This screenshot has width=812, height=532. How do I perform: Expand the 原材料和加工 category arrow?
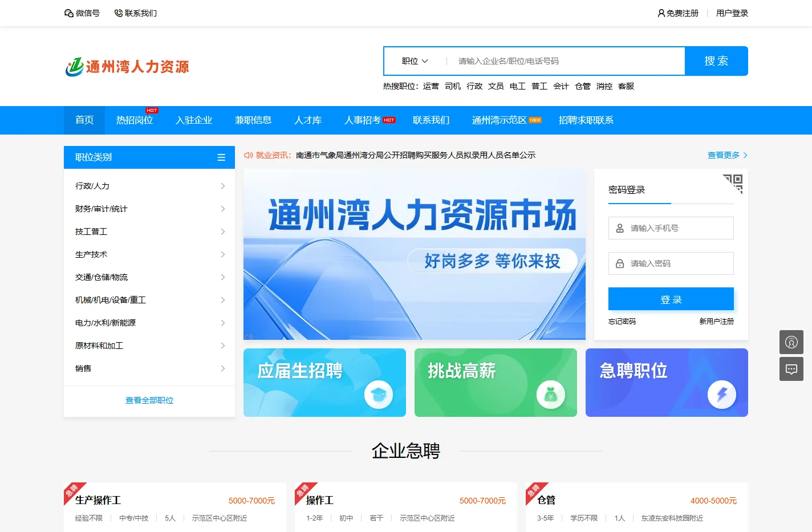click(x=223, y=346)
